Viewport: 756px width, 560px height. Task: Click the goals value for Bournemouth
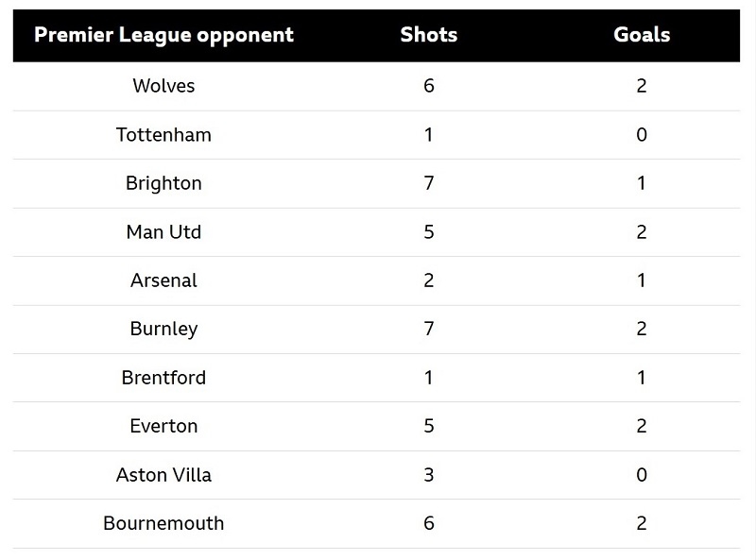click(642, 524)
